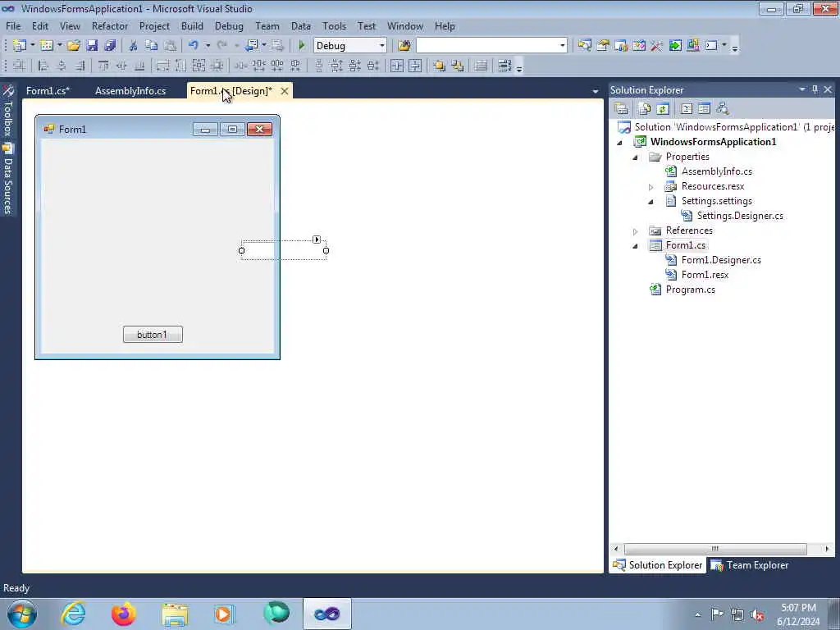Click the Navigate Backward icon

(x=251, y=46)
